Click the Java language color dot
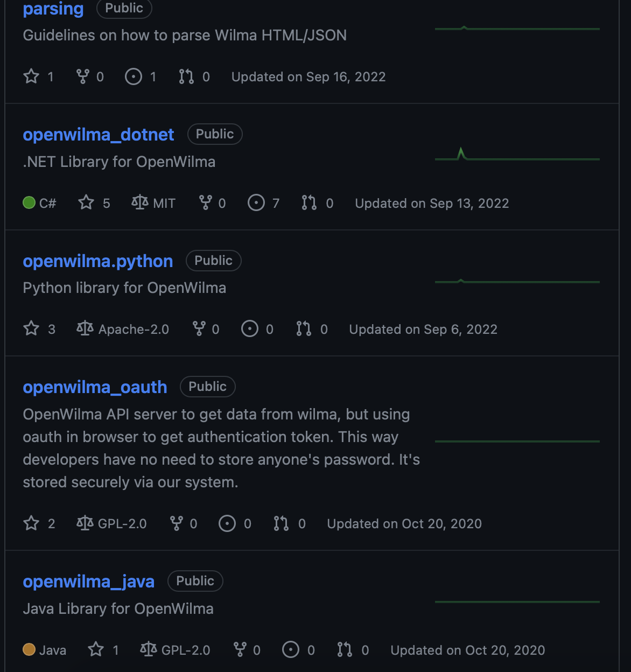Image resolution: width=631 pixels, height=672 pixels. (29, 649)
